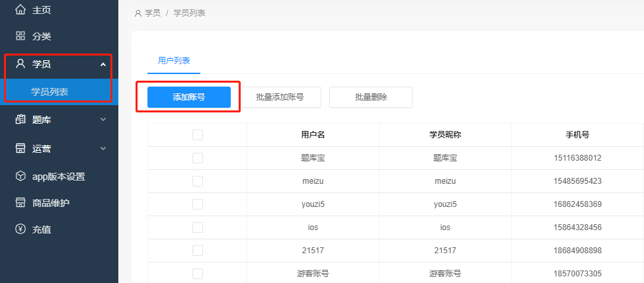Click the 用户名 column header
Viewport: 644px width, 283px height.
click(313, 135)
